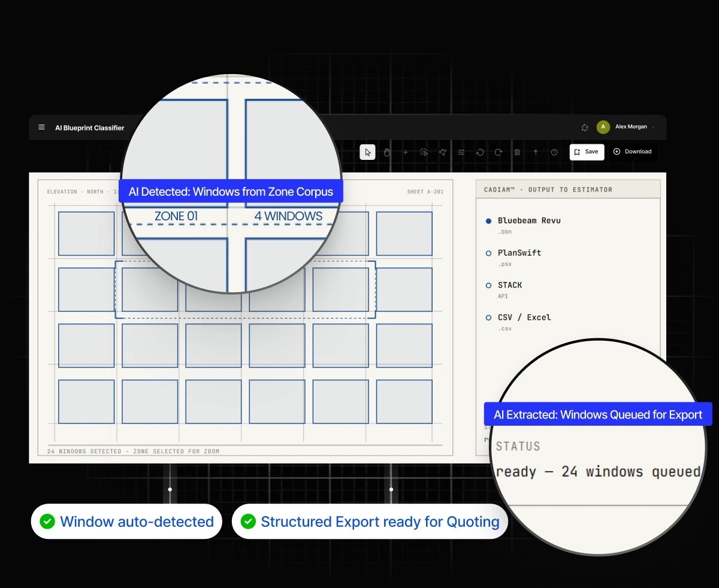
Task: Click '24 WINDOWS DETECTED · ZONE SELECTED FOR ZOOM' text
Action: click(x=133, y=451)
